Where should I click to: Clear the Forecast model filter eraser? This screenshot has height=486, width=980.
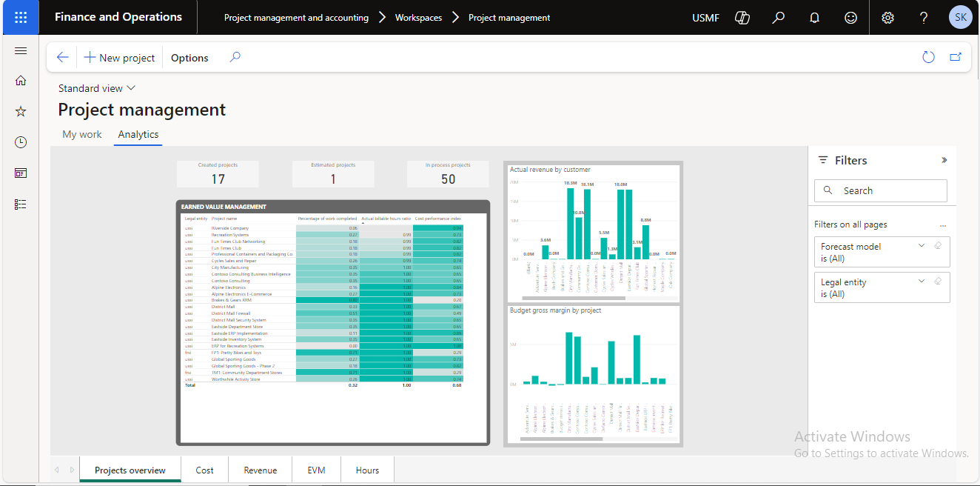point(938,246)
